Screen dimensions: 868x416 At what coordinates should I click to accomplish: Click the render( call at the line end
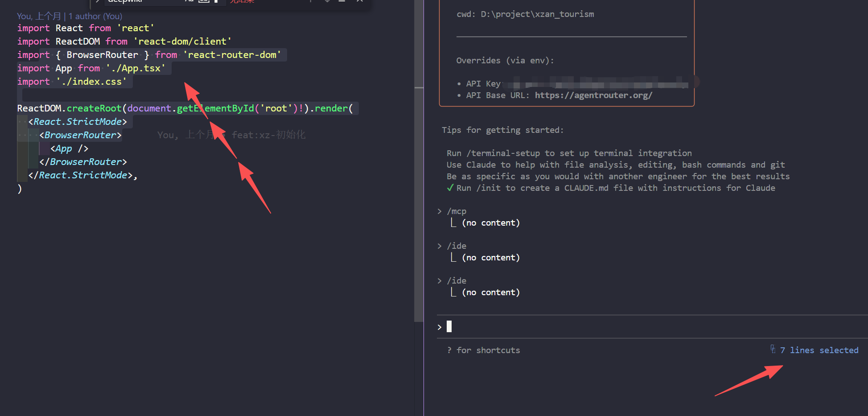[x=333, y=108]
